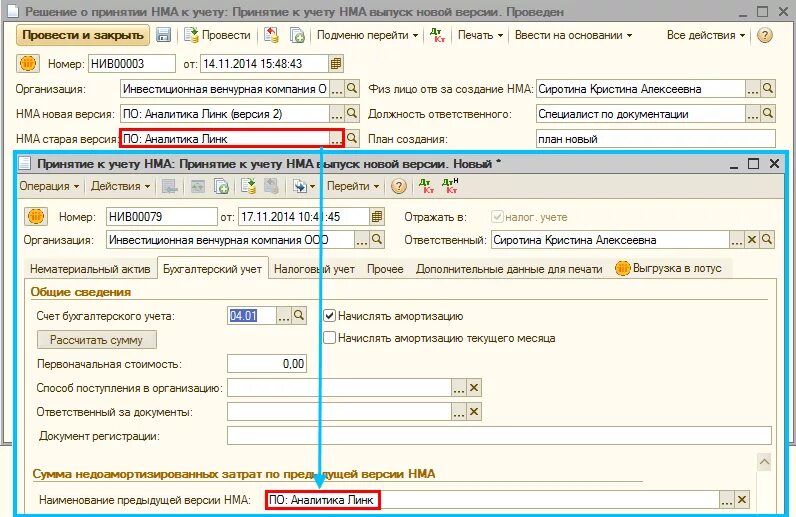796x517 pixels.
Task: Open Дополнительные данные для печати tab
Action: [x=509, y=269]
